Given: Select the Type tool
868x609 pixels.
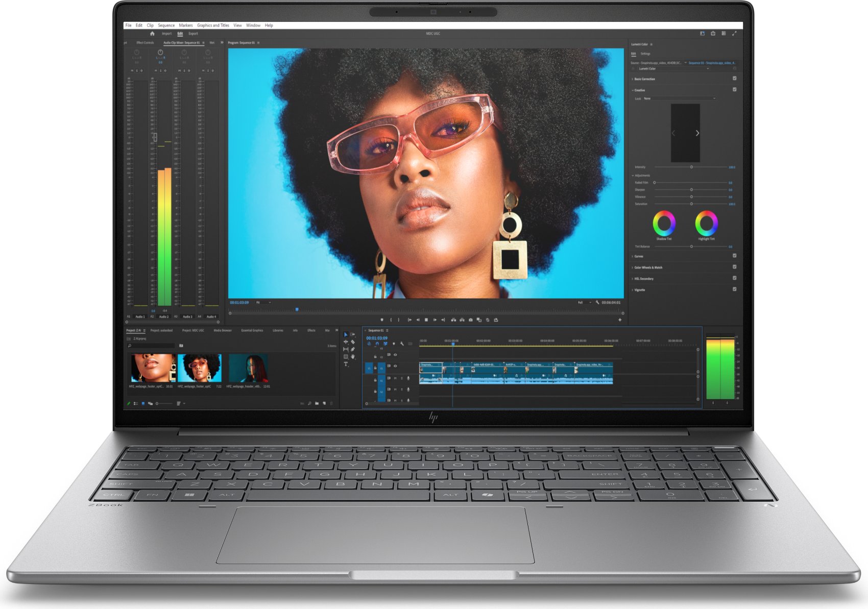Looking at the screenshot, I should tap(346, 364).
